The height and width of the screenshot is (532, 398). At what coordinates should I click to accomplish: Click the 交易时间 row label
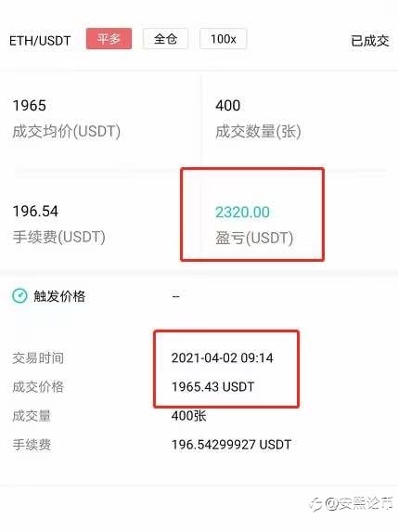[x=38, y=358]
